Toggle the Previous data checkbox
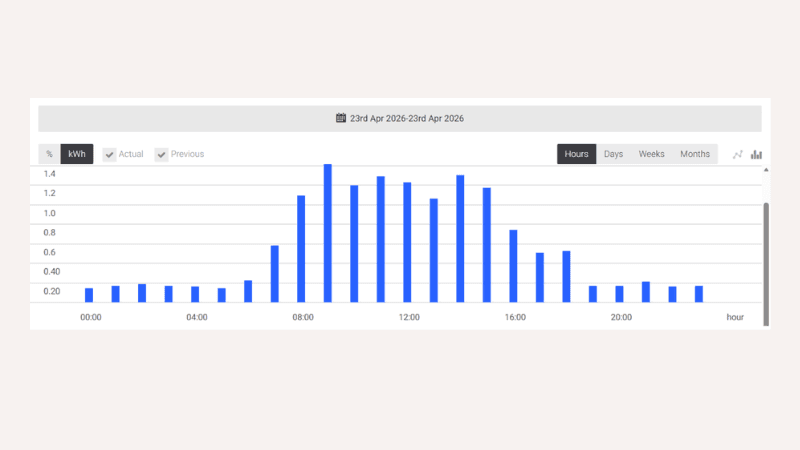The height and width of the screenshot is (450, 800). (x=161, y=154)
